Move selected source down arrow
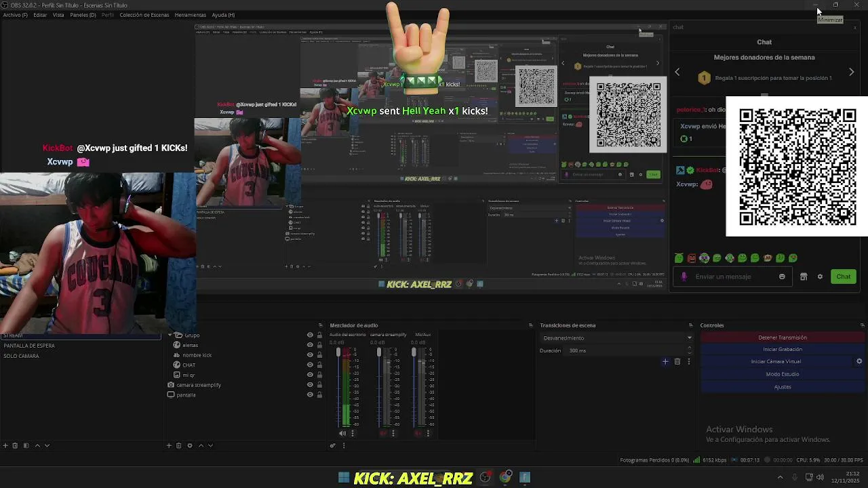This screenshot has width=868, height=488. (210, 445)
